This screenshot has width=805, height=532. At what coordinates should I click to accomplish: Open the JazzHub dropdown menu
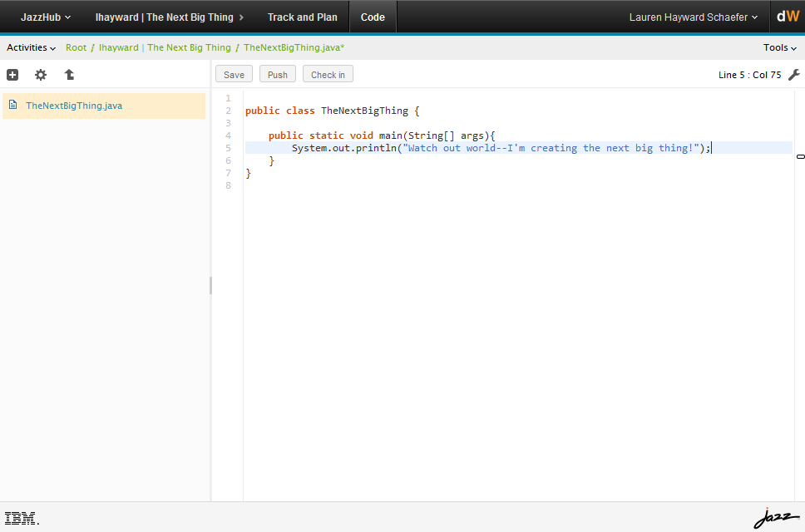point(45,17)
